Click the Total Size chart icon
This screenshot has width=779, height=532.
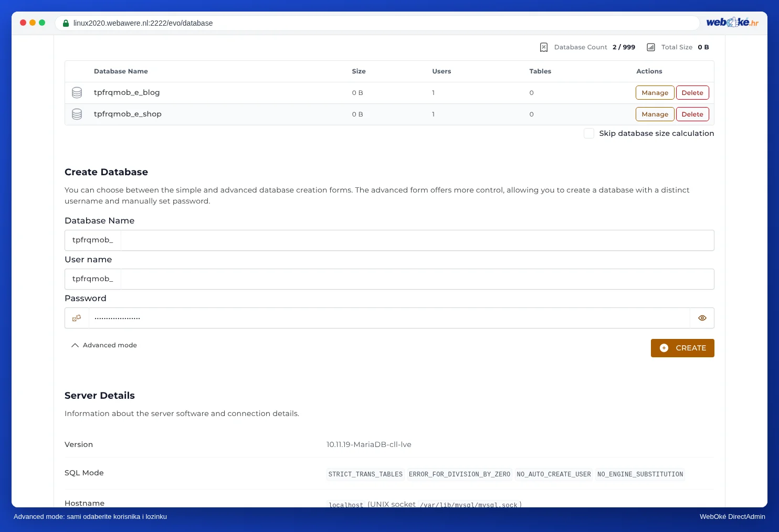coord(651,47)
